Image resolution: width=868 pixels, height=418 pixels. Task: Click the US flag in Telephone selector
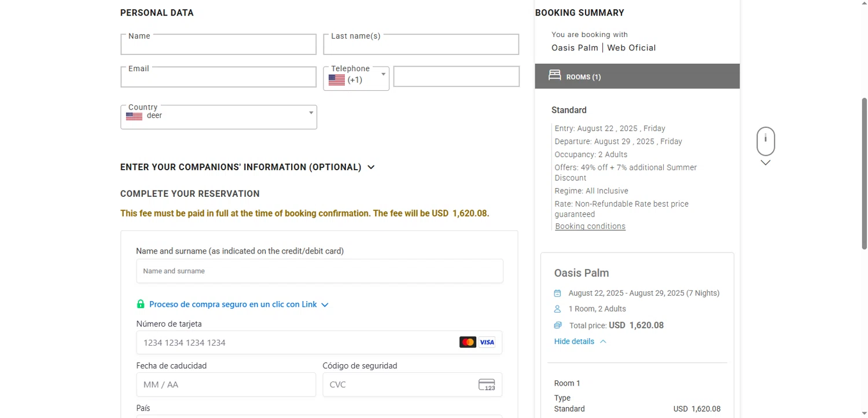click(x=337, y=80)
